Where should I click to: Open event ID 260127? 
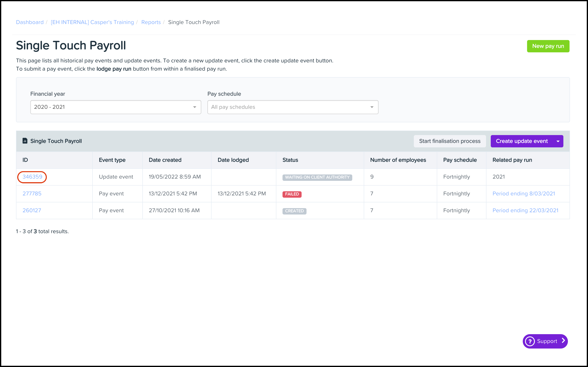point(32,210)
